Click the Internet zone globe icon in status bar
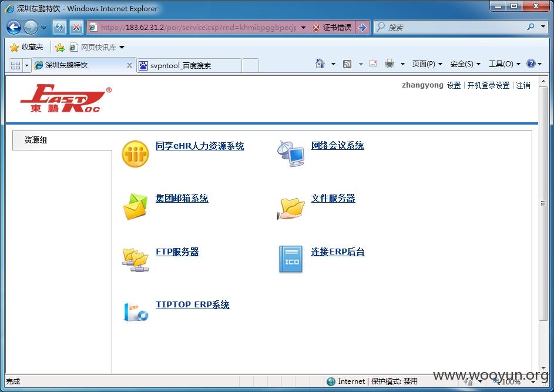This screenshot has height=392, width=554. pos(331,381)
